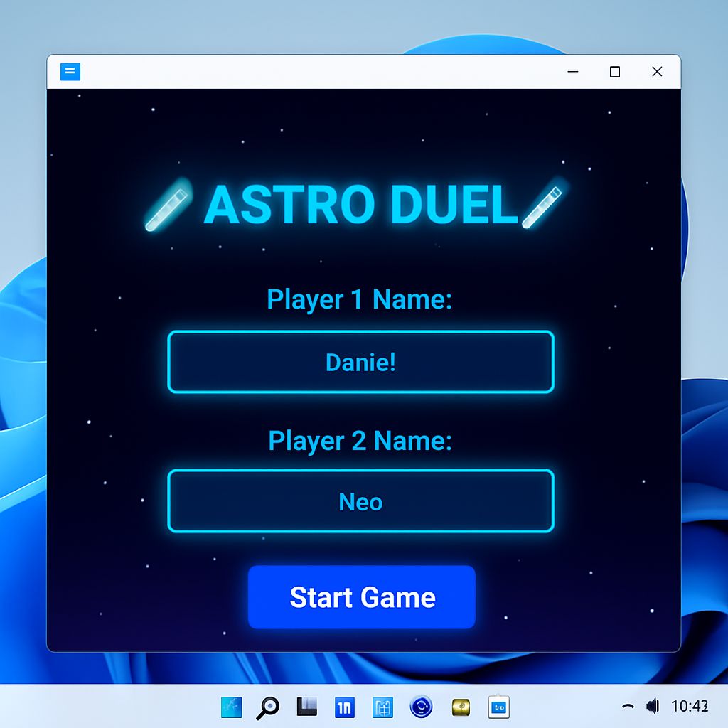
Task: Maximize the Astro Duel window
Action: tap(615, 72)
